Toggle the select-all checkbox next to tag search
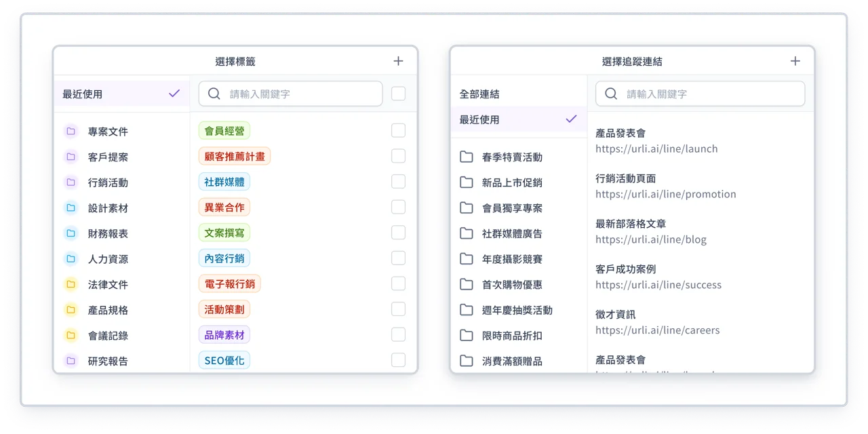Image resolution: width=868 pixels, height=434 pixels. (399, 94)
